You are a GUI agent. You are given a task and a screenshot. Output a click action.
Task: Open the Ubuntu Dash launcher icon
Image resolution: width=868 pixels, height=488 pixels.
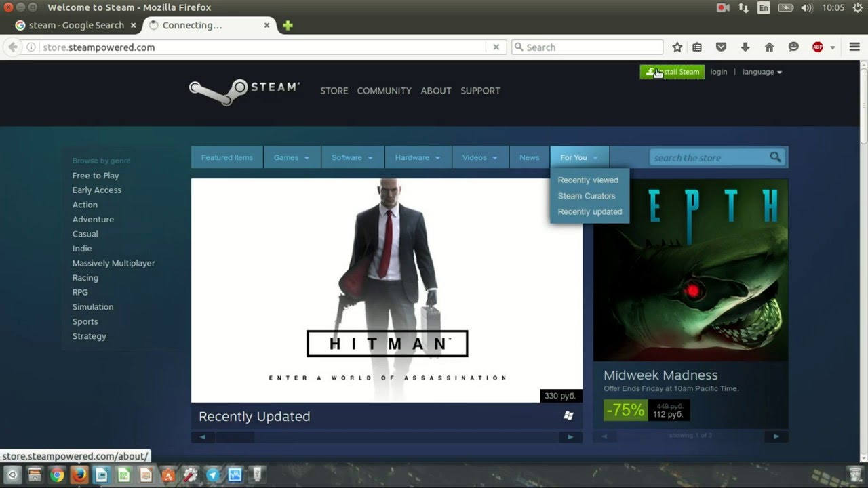point(12,475)
